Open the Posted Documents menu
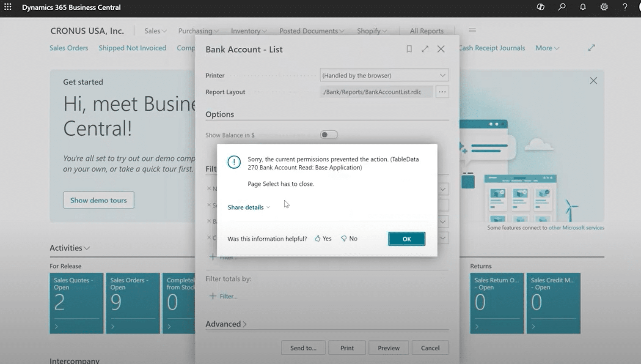Viewport: 641px width, 364px height. (x=311, y=31)
